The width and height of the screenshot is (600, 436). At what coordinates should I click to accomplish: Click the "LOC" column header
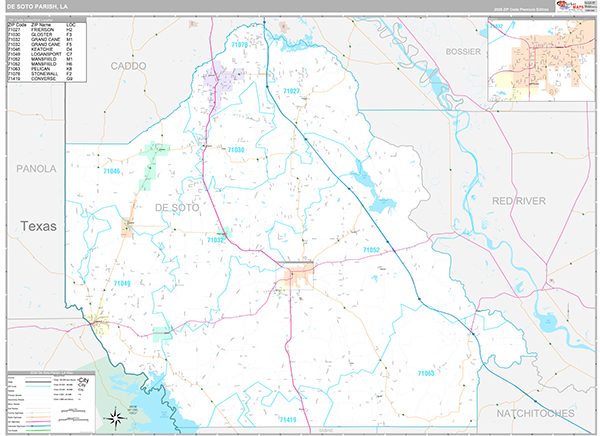click(71, 25)
